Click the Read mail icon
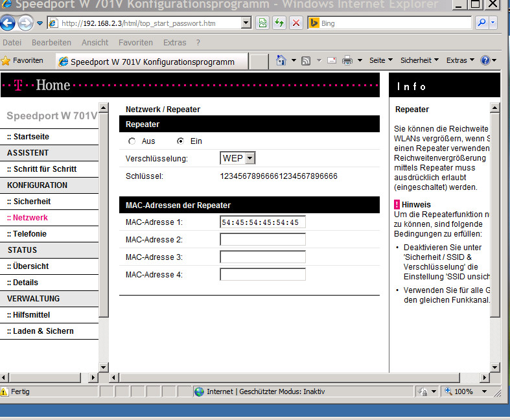Image resolution: width=510 pixels, height=420 pixels. 332,60
